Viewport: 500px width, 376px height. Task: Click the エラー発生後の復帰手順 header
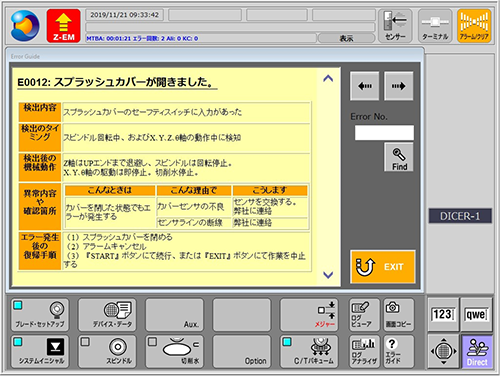click(40, 250)
